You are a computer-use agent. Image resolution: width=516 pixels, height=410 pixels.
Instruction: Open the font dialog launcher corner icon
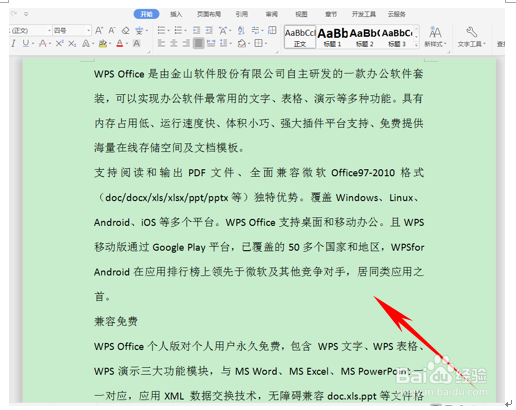point(149,52)
